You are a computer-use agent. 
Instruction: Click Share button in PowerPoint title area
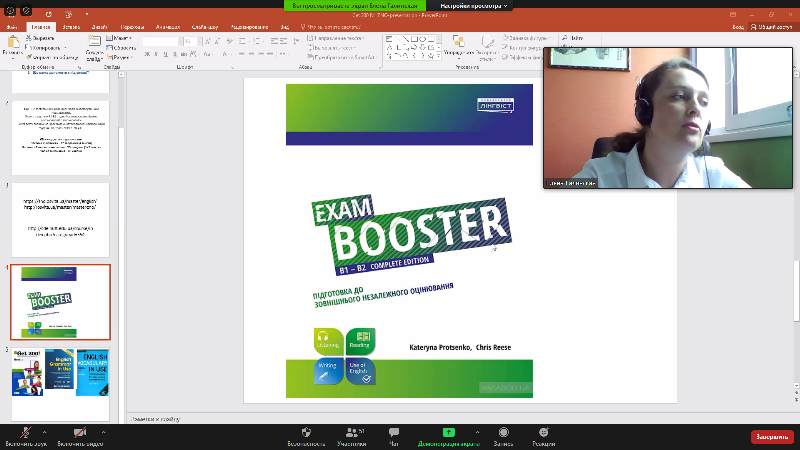[771, 27]
